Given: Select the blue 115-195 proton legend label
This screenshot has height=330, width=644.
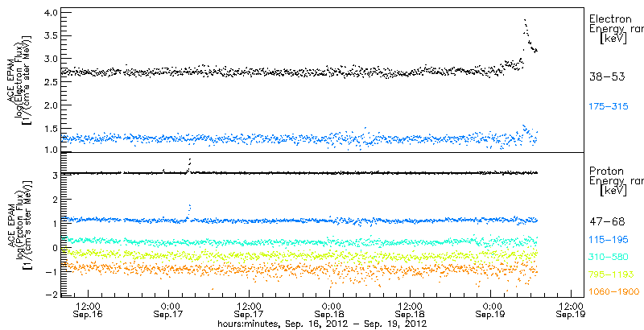Looking at the screenshot, I should 609,240.
